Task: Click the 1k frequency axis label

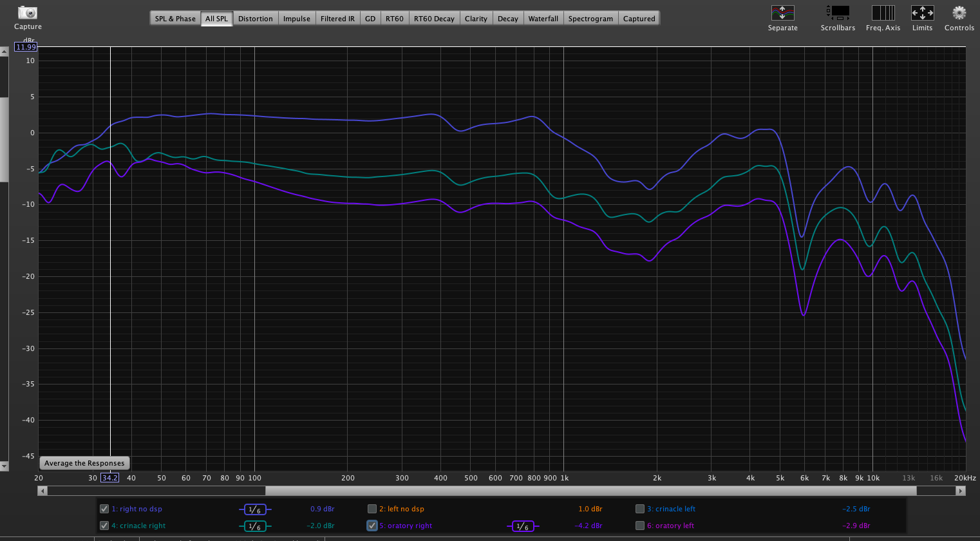Action: [x=564, y=478]
